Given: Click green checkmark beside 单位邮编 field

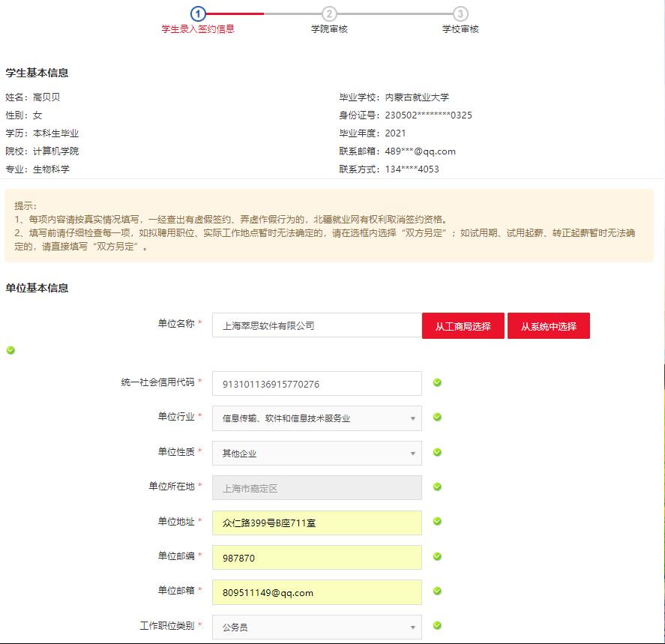Looking at the screenshot, I should coord(437,556).
